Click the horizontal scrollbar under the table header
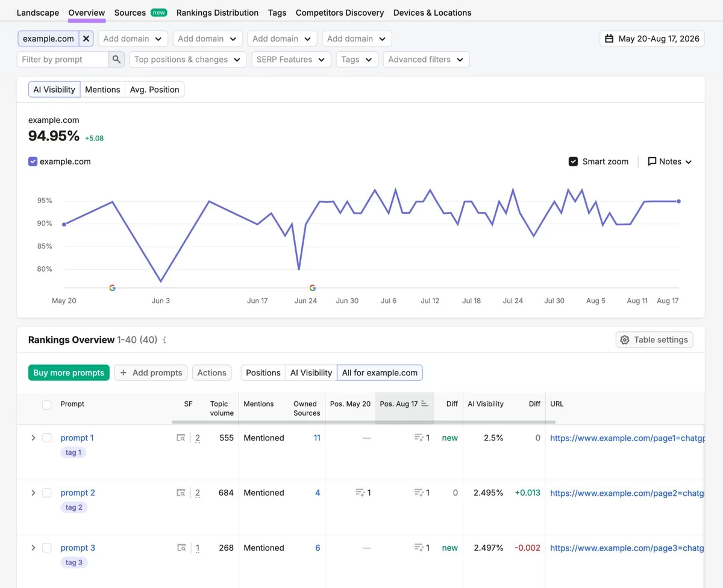723x588 pixels. [x=364, y=422]
